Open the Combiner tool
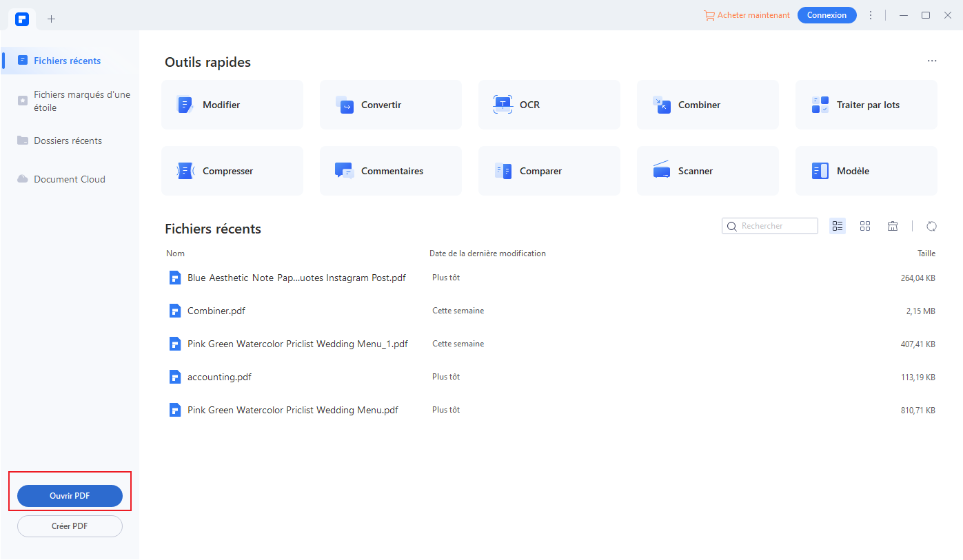This screenshot has height=560, width=963. pos(708,105)
